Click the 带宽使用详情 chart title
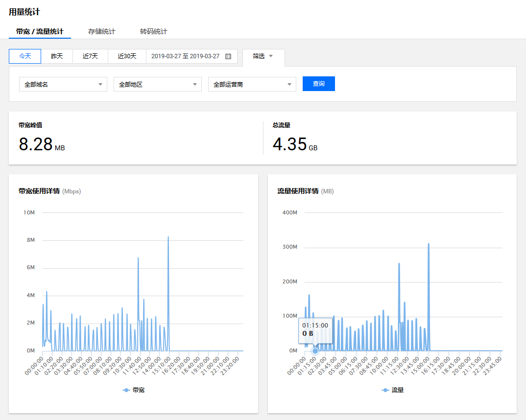The height and width of the screenshot is (420, 526). tap(39, 191)
